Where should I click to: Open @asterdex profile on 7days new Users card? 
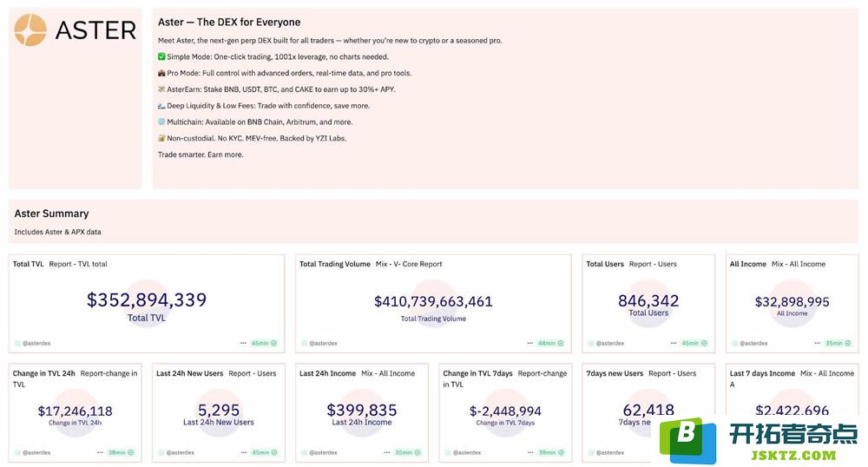tap(606, 452)
